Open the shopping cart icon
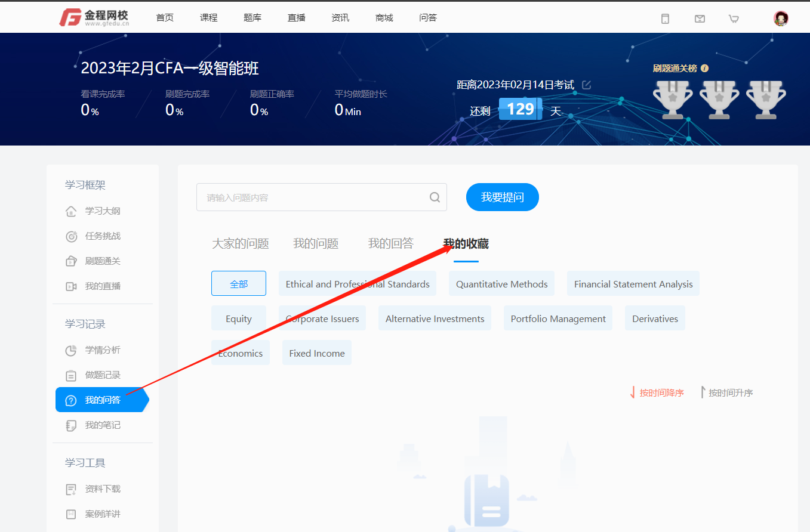This screenshot has width=810, height=532. [734, 18]
